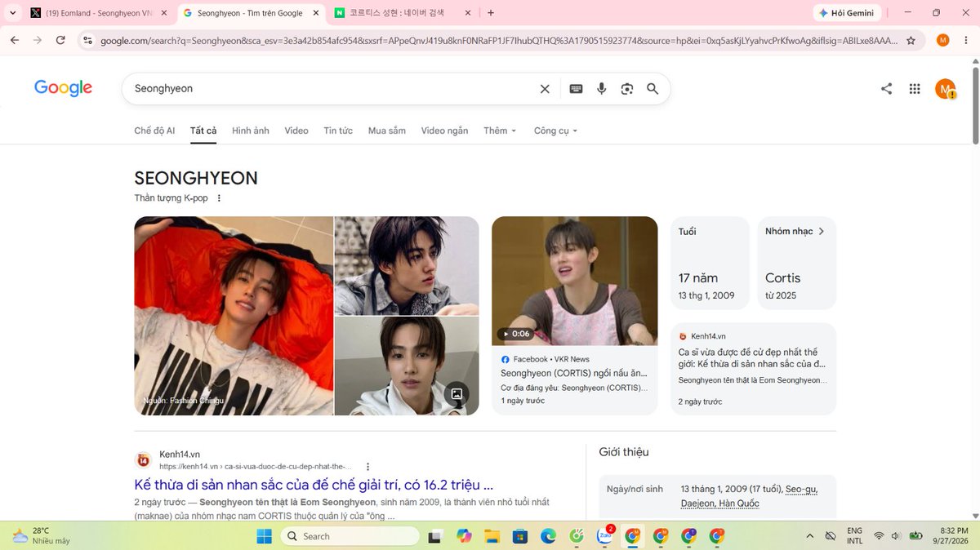Viewport: 980px width, 550px height.
Task: Select the Hình ảnh tab
Action: click(251, 131)
